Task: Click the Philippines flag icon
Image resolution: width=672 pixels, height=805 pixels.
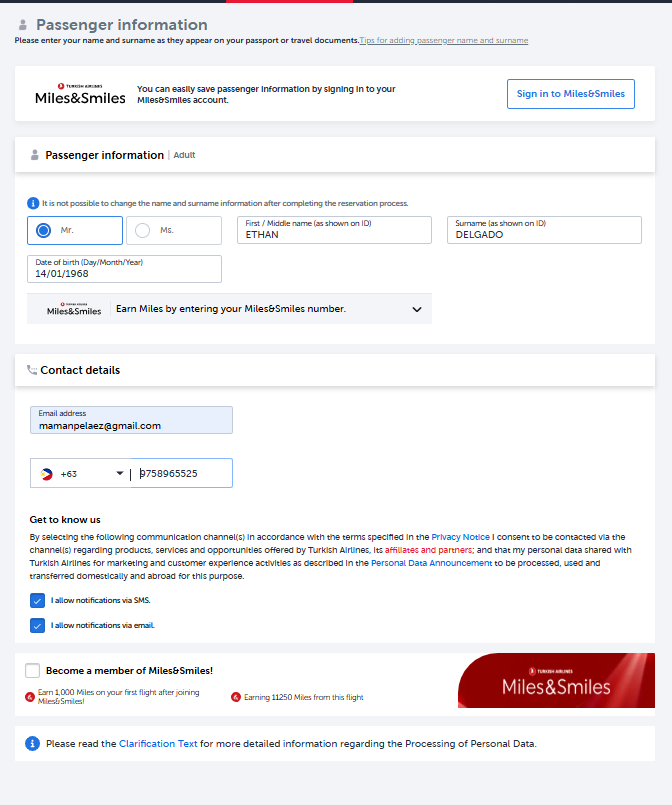Action: [47, 474]
